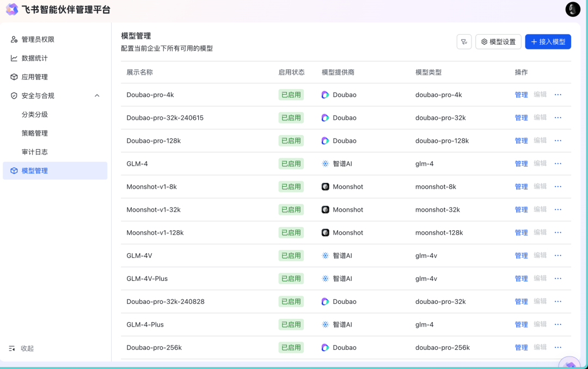The width and height of the screenshot is (588, 369).
Task: Click the 接入模型 button
Action: click(x=548, y=42)
